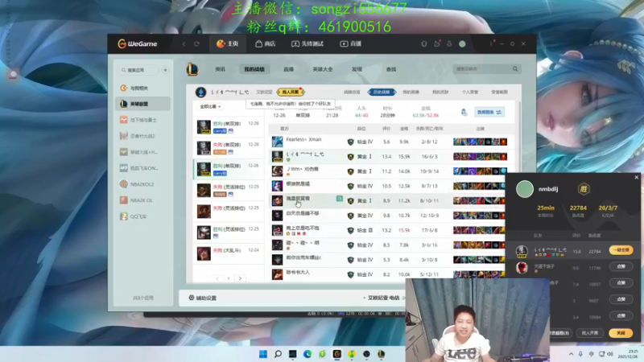Switch to the 英雄大全 tab
The height and width of the screenshot is (362, 644).
pos(323,69)
